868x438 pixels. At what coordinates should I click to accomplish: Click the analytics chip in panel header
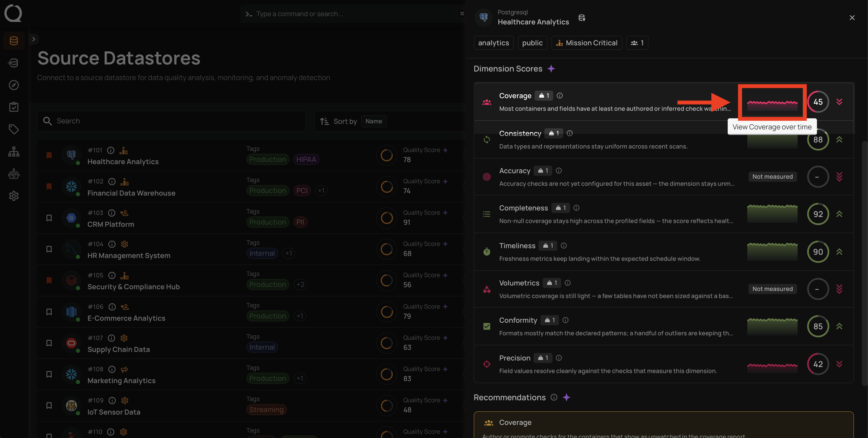click(x=493, y=43)
